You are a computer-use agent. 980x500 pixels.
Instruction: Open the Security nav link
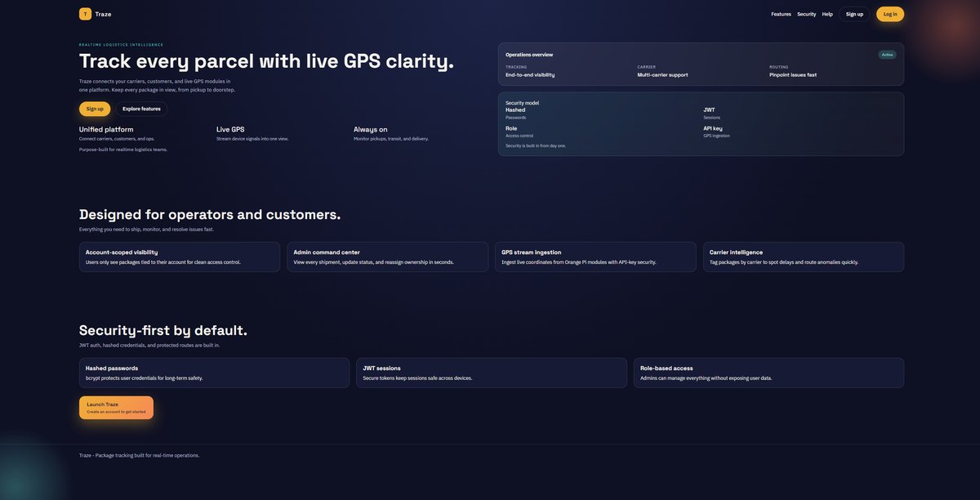(x=807, y=14)
